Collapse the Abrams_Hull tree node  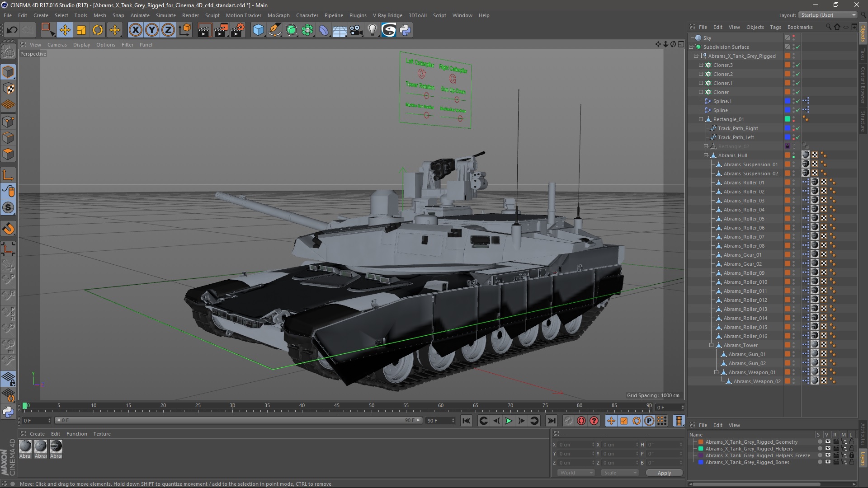coord(706,155)
